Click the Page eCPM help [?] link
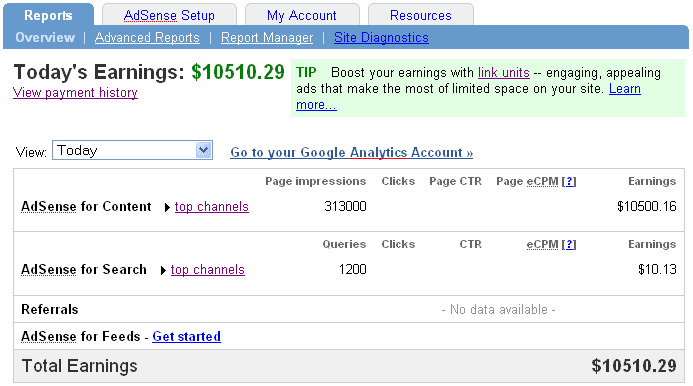The width and height of the screenshot is (693, 386). click(x=569, y=182)
